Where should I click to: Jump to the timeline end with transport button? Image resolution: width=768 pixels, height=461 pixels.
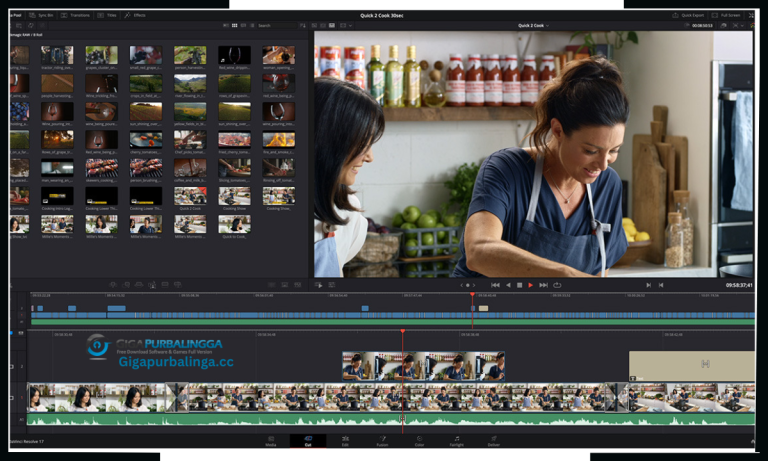click(x=543, y=285)
